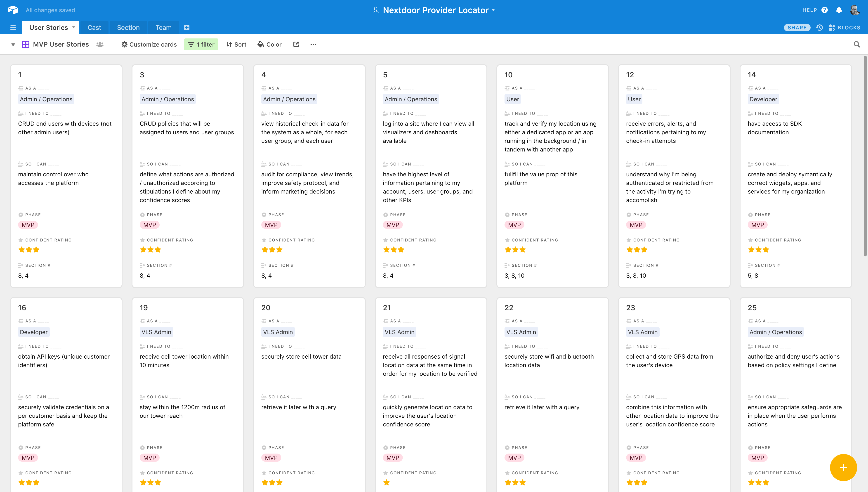Open the 1 filter menu
868x492 pixels.
pyautogui.click(x=201, y=44)
